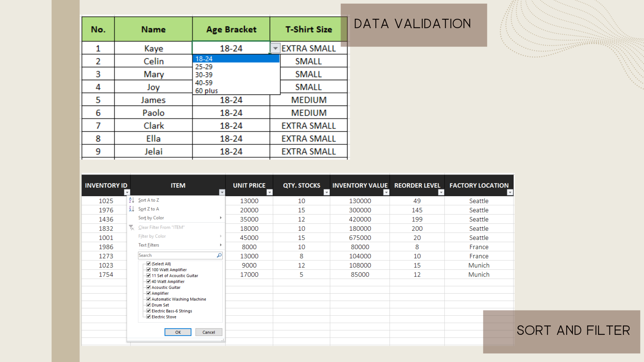Viewport: 644px width, 362px height.
Task: Pick 30-39 from the dropdown list
Action: point(236,75)
